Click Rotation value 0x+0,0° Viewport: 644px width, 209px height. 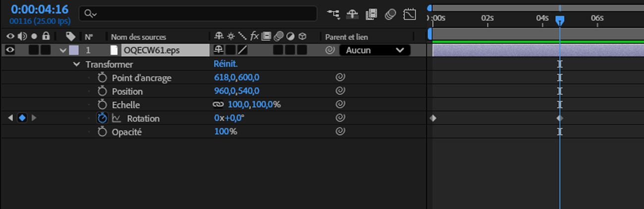[229, 118]
